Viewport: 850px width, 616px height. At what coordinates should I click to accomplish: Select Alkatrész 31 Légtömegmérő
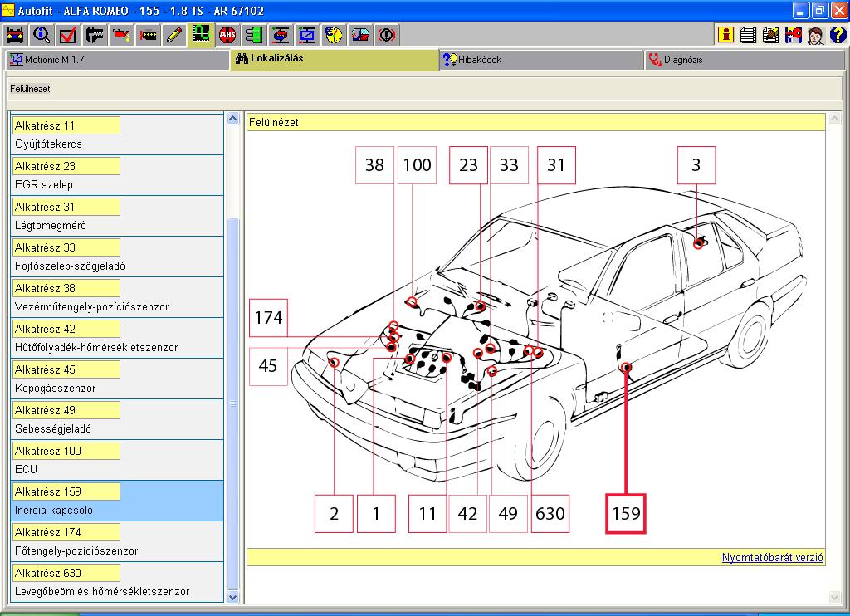117,216
